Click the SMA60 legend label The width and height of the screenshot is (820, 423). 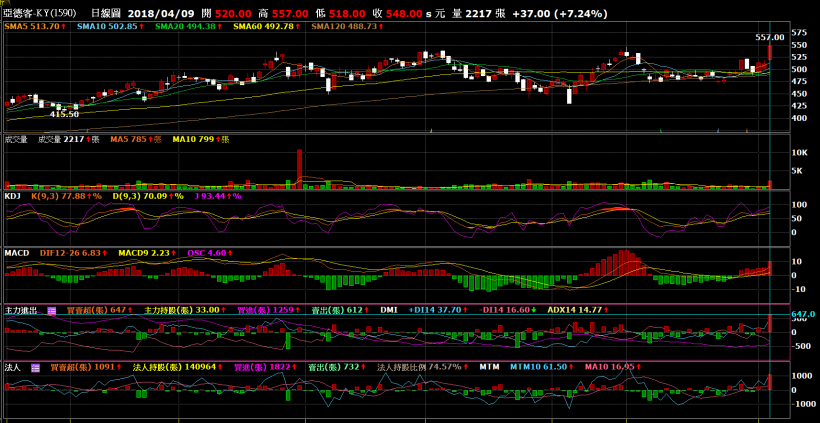(265, 26)
